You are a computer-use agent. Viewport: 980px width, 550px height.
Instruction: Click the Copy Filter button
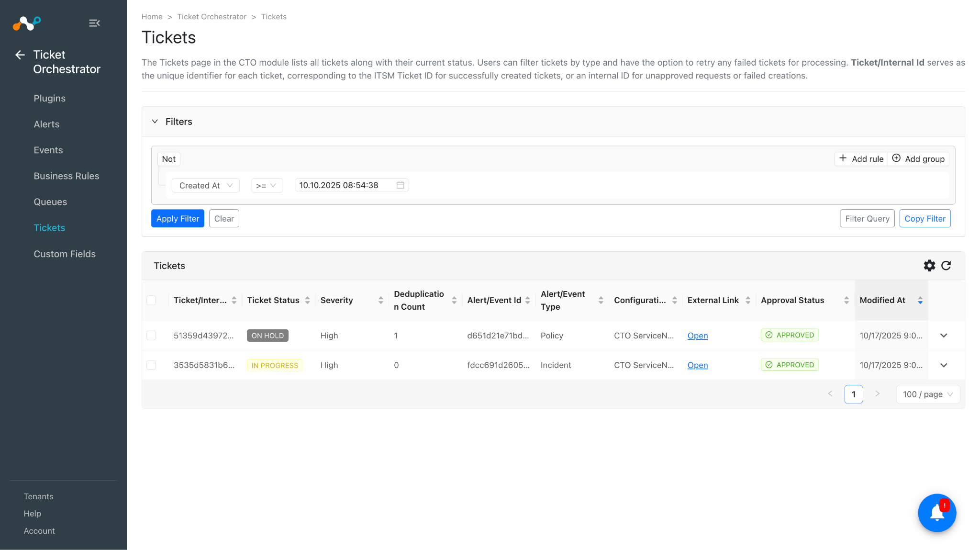tap(924, 218)
